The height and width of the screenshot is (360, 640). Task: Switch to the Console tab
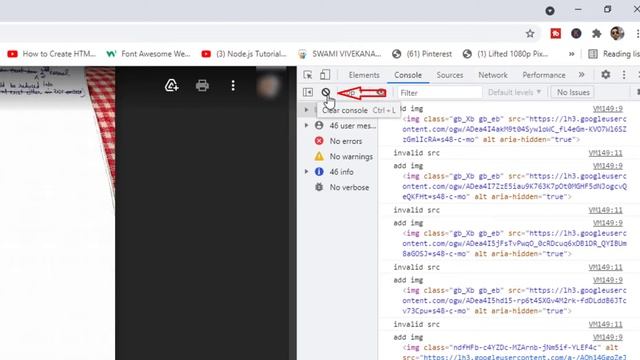click(x=408, y=75)
